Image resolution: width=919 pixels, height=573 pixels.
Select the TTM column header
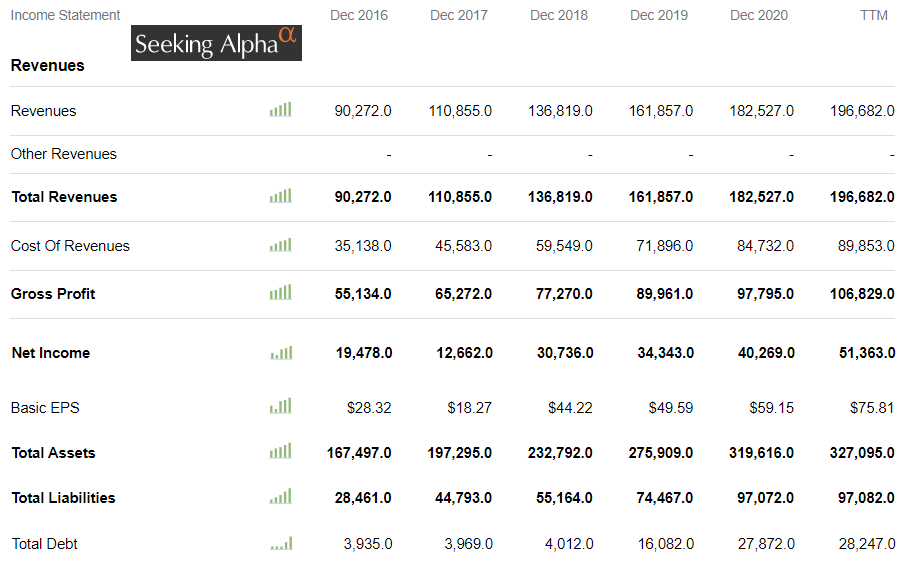pos(873,15)
